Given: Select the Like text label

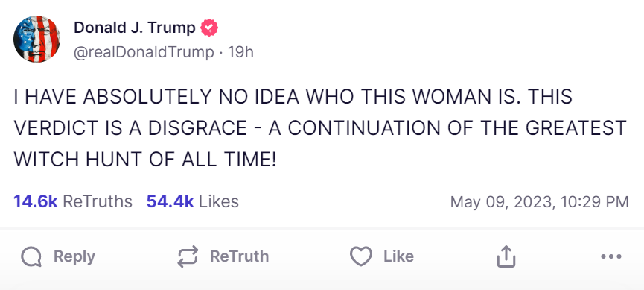Looking at the screenshot, I should (x=399, y=256).
